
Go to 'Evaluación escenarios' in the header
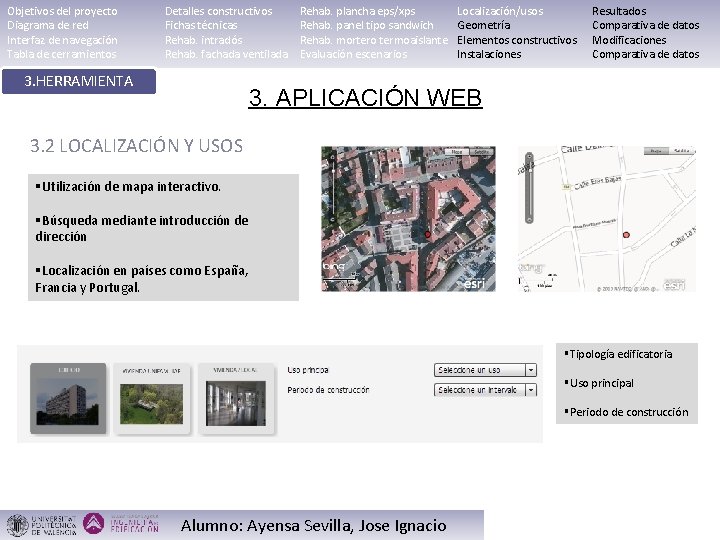coord(354,54)
